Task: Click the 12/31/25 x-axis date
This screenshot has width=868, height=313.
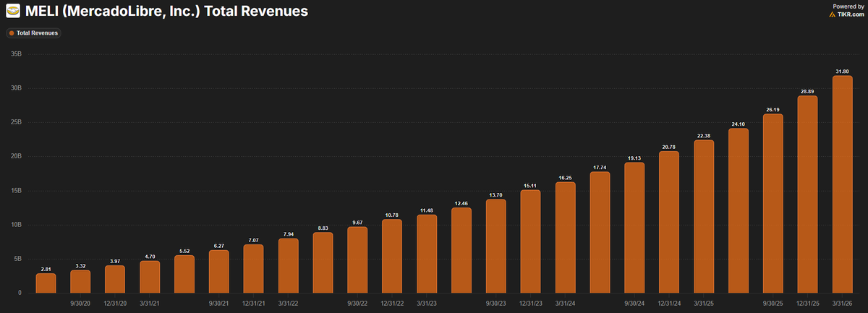Action: coord(808,304)
